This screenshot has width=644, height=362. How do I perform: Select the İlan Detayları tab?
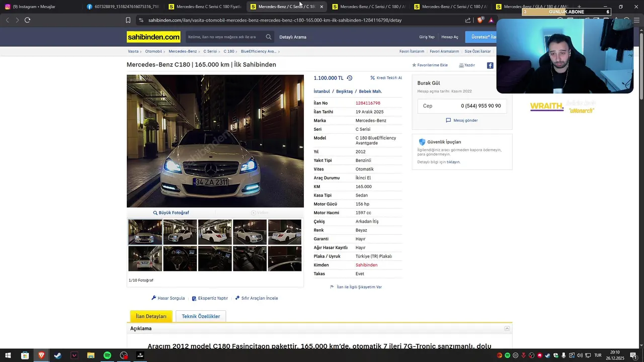151,316
